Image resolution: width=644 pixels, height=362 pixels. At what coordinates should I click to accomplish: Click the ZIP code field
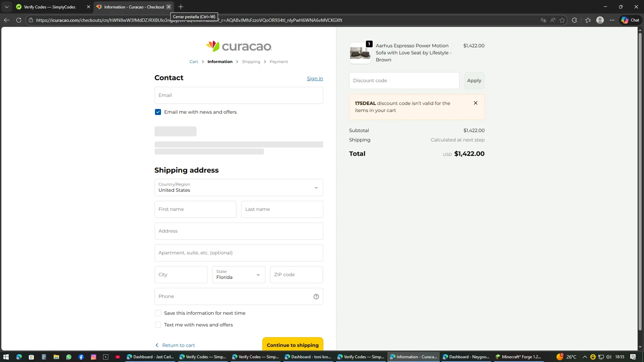click(x=296, y=275)
